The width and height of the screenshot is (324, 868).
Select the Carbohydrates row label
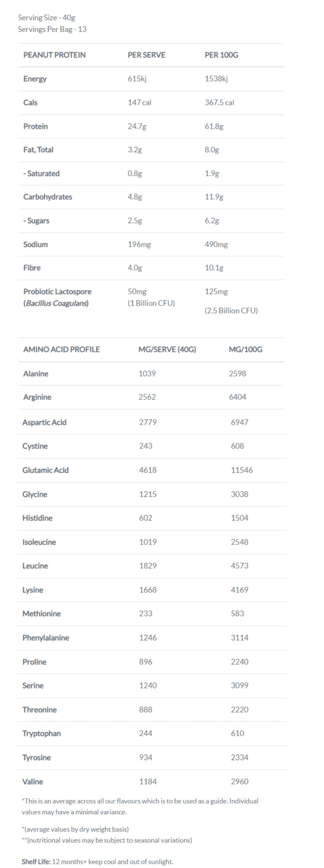[x=47, y=197]
